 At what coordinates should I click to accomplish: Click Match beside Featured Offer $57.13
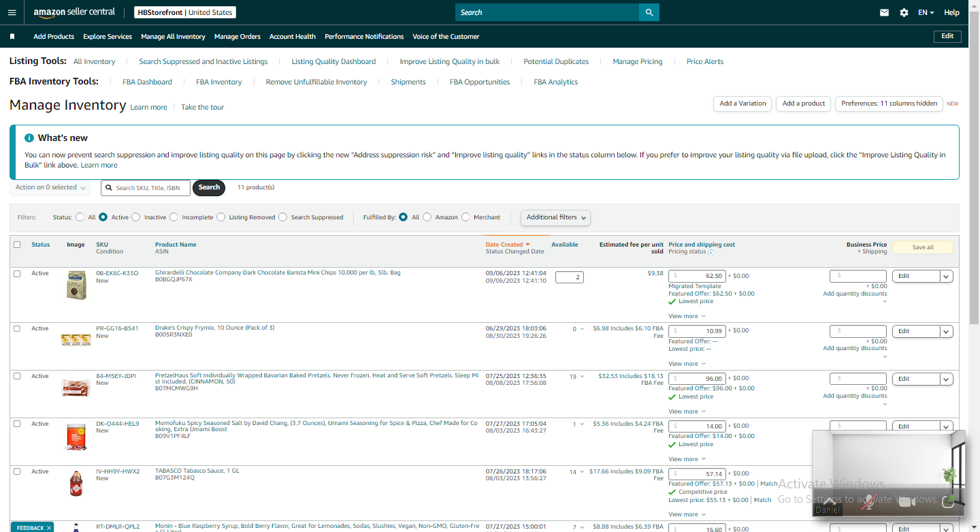pos(769,484)
